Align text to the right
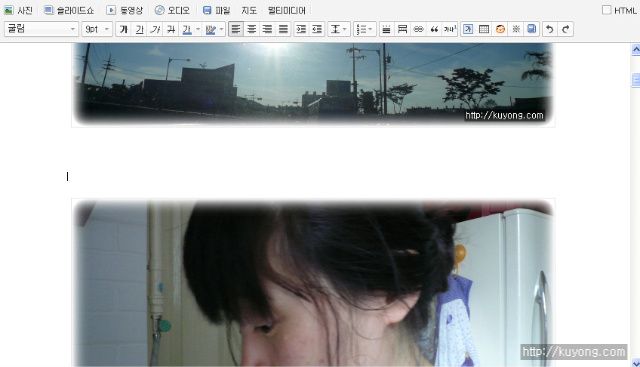Image resolution: width=640 pixels, height=367 pixels. click(x=267, y=29)
